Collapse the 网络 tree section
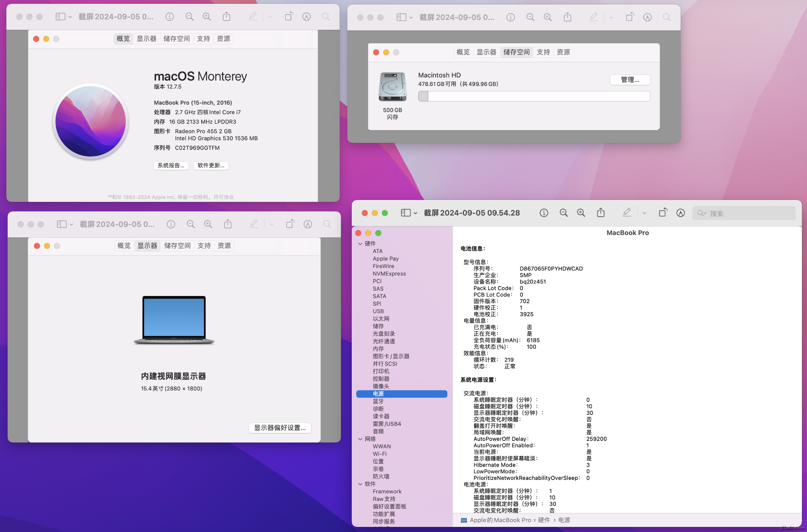807x532 pixels. pyautogui.click(x=360, y=439)
